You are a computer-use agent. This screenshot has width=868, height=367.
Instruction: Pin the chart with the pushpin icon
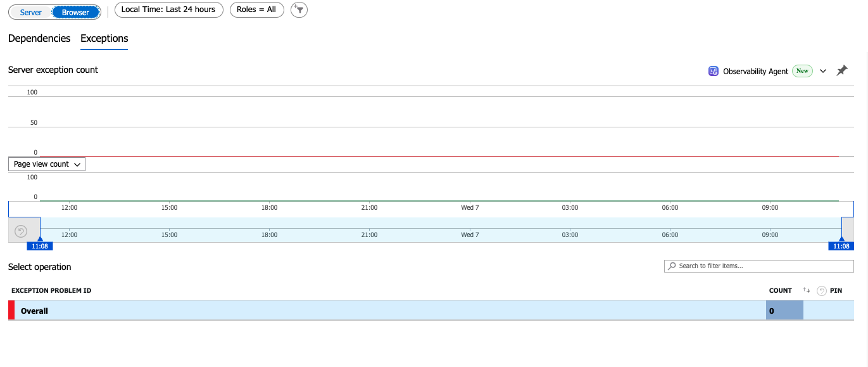(x=841, y=71)
